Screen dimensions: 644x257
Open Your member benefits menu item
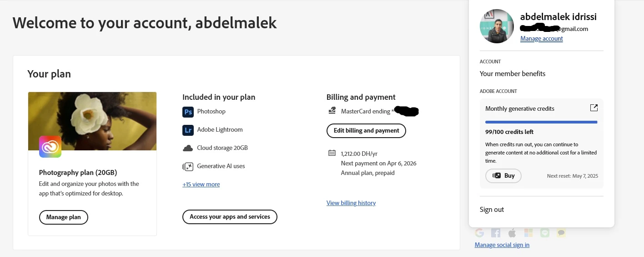[512, 74]
